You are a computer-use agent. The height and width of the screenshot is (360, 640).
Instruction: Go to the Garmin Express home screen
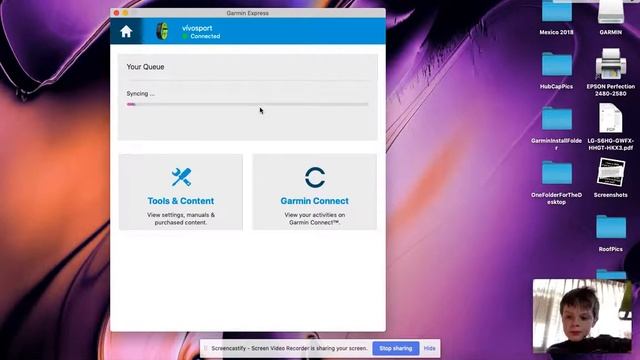pyautogui.click(x=126, y=31)
